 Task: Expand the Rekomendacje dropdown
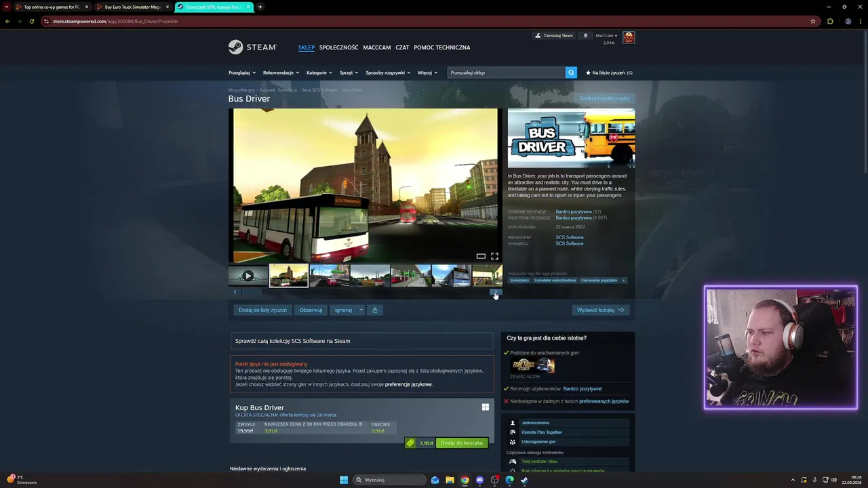pos(281,73)
